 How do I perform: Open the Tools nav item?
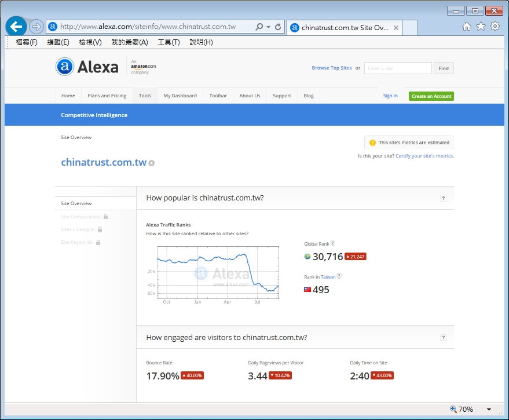pyautogui.click(x=145, y=96)
